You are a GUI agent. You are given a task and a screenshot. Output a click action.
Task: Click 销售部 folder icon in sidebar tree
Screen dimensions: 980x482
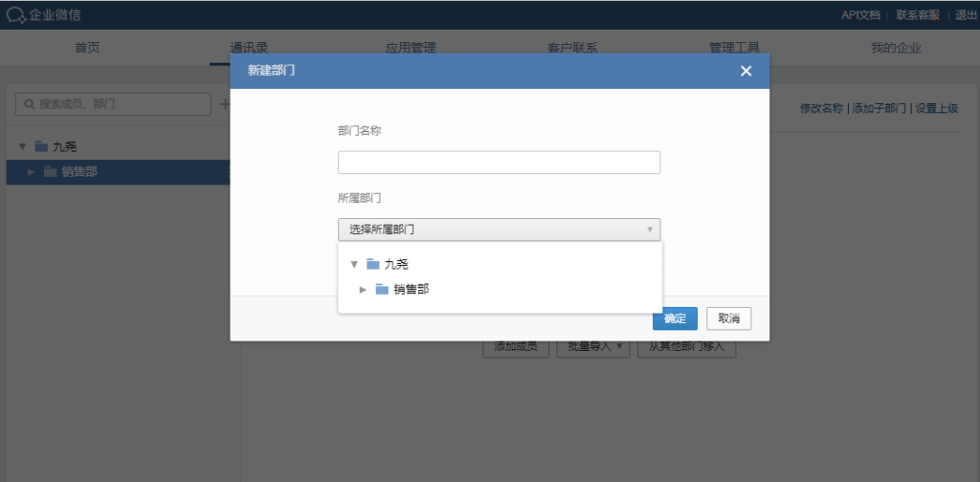(x=51, y=172)
